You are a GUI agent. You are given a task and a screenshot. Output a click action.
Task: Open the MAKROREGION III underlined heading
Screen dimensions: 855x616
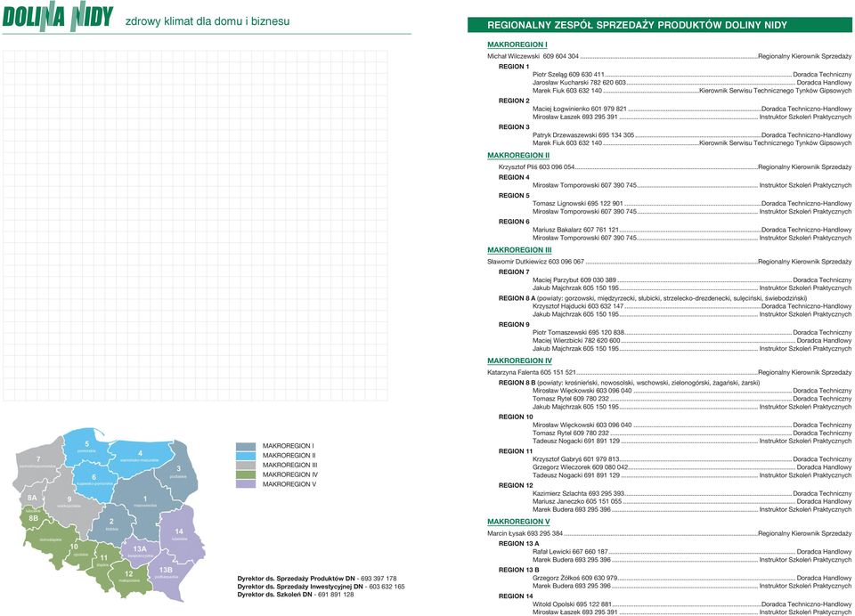point(519,250)
